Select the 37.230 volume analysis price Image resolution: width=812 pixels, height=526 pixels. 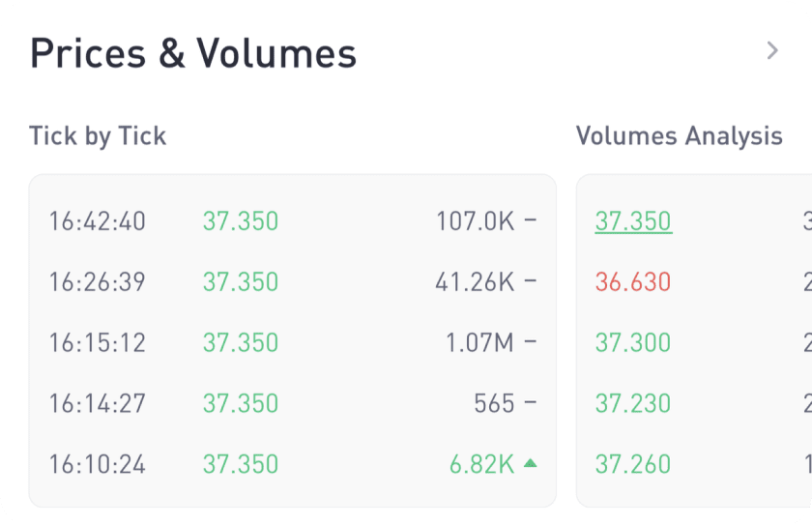(633, 403)
